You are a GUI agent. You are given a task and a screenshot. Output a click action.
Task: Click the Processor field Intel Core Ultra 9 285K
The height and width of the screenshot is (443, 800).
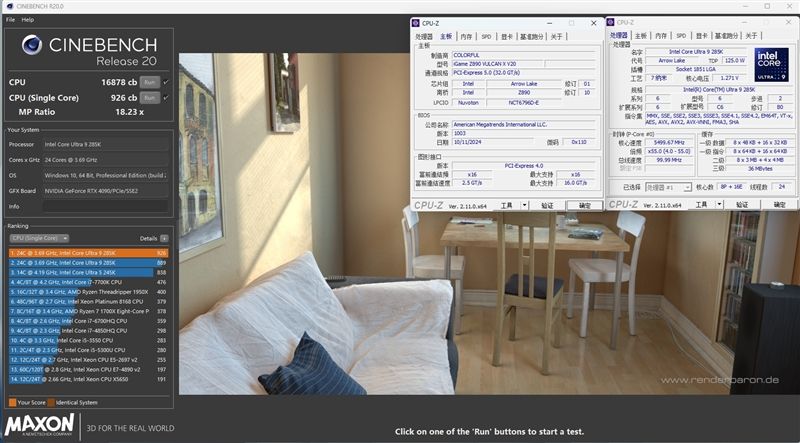[x=105, y=144]
